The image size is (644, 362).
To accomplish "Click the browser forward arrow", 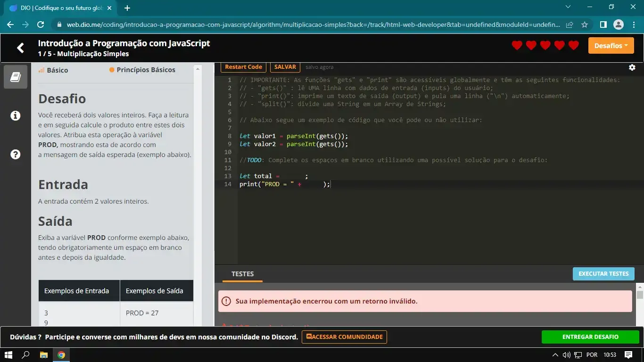I will click(25, 25).
